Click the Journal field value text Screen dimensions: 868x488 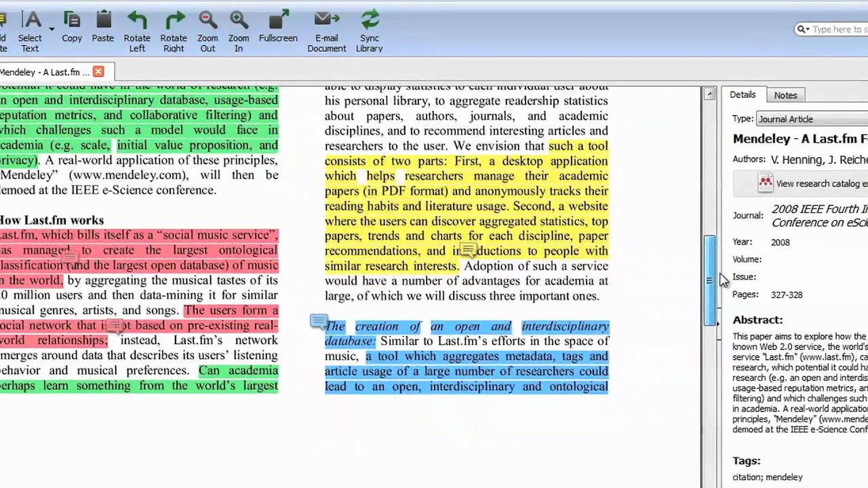click(x=819, y=216)
